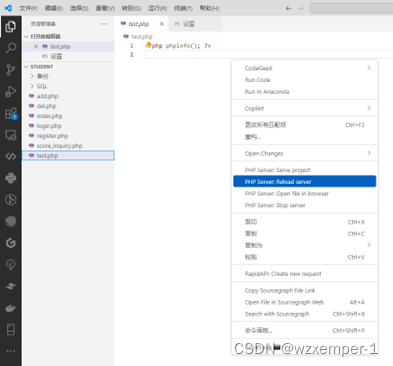Open the 运行(R) menu

(x=157, y=8)
